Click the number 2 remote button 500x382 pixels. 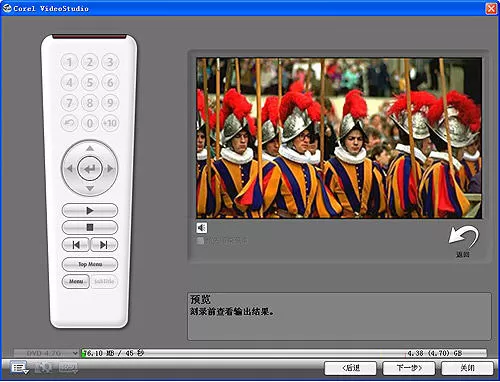(x=90, y=62)
